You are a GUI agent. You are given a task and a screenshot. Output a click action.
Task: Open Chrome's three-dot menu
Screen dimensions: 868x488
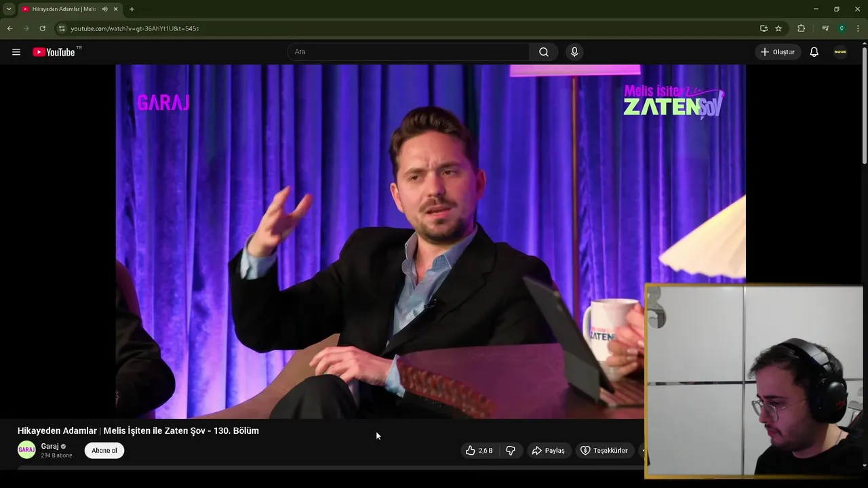click(858, 28)
